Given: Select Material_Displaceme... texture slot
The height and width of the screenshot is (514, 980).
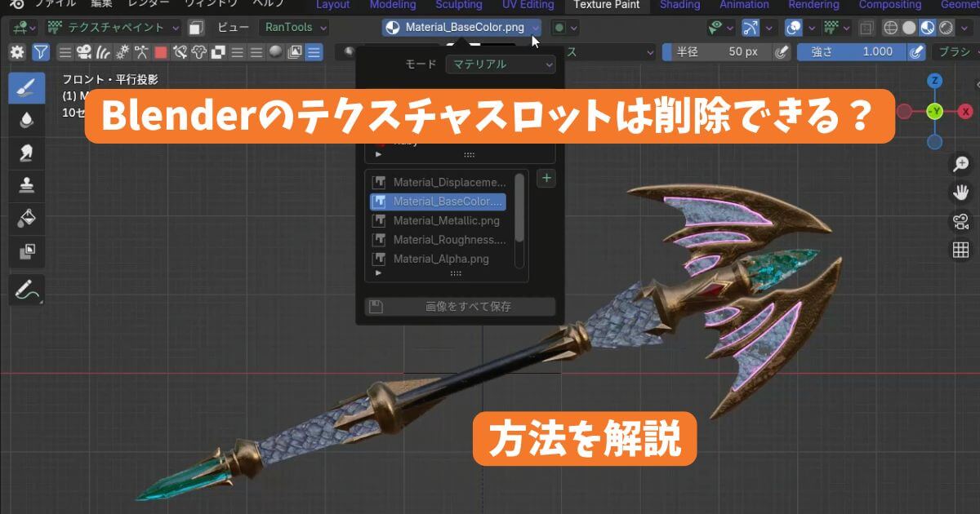Looking at the screenshot, I should 439,182.
